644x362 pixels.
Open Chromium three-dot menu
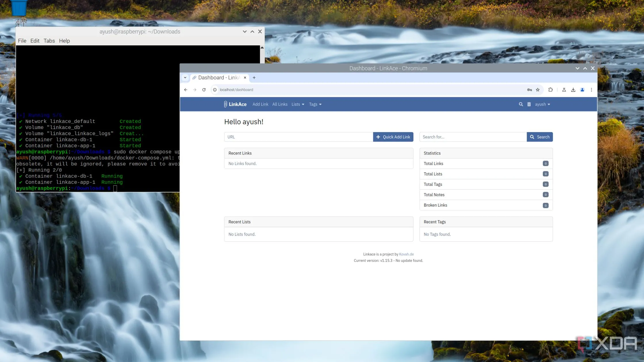[x=591, y=90]
